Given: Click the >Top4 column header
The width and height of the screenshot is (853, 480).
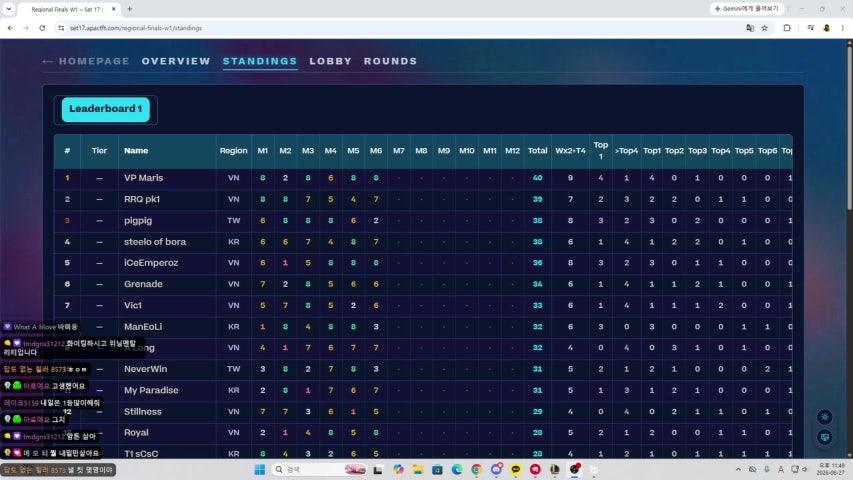Looking at the screenshot, I should coord(626,151).
